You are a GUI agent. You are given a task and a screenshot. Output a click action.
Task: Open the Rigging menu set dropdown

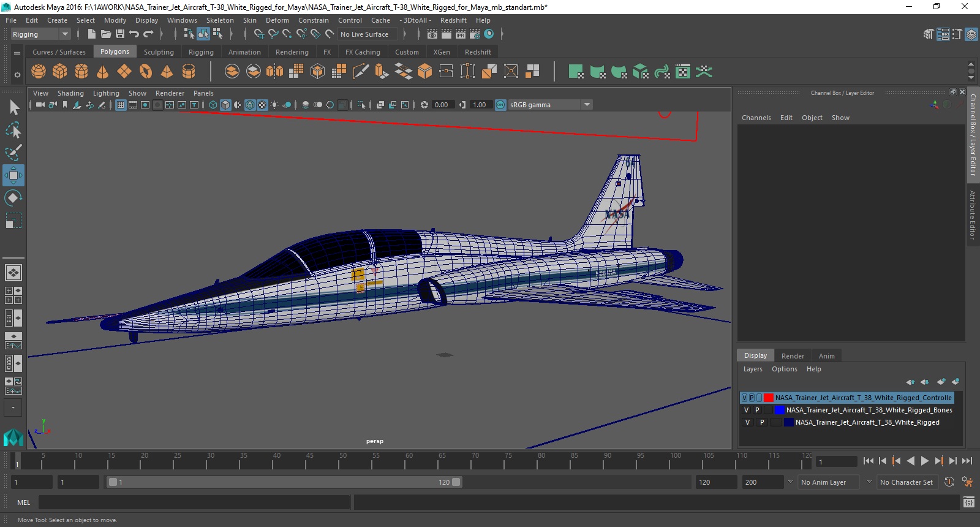(40, 34)
